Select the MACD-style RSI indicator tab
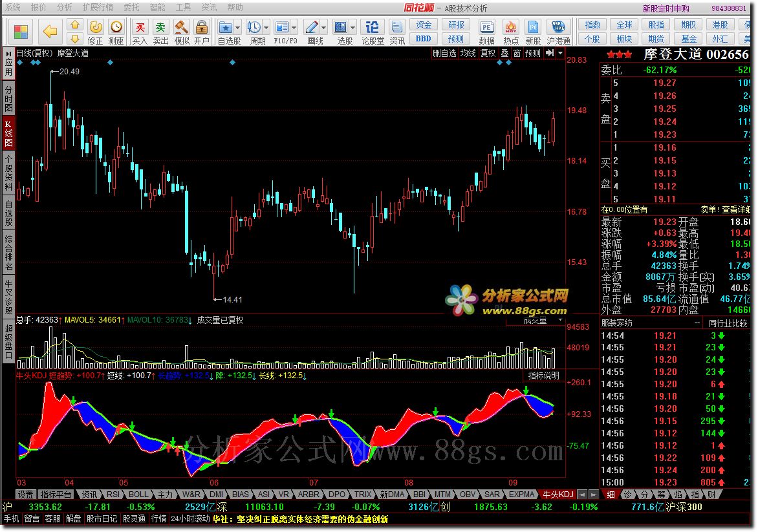 [113, 495]
